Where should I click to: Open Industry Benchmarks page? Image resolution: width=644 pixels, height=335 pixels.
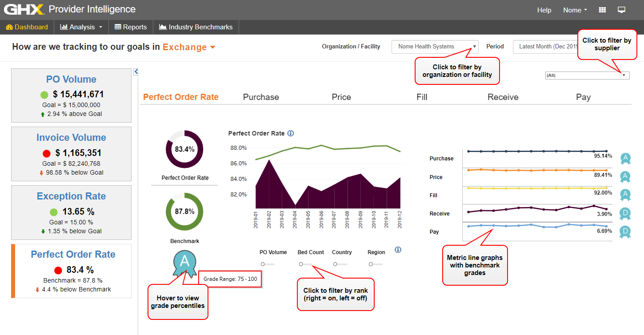pos(196,27)
